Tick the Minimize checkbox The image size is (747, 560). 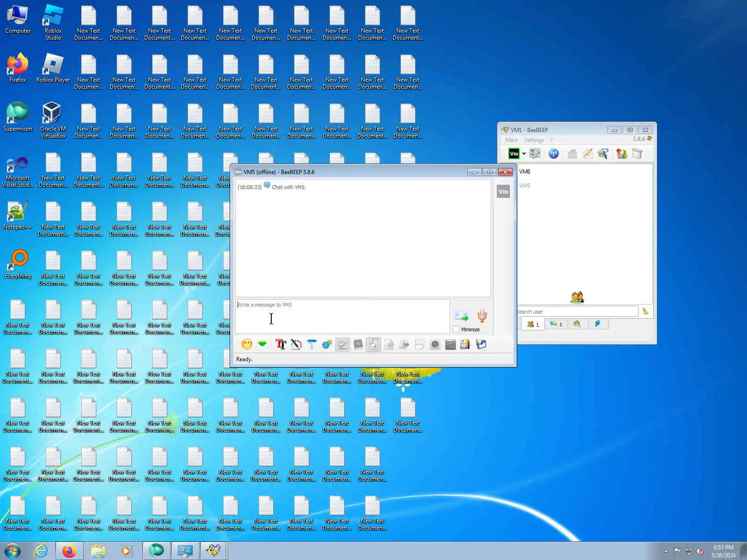tap(456, 329)
